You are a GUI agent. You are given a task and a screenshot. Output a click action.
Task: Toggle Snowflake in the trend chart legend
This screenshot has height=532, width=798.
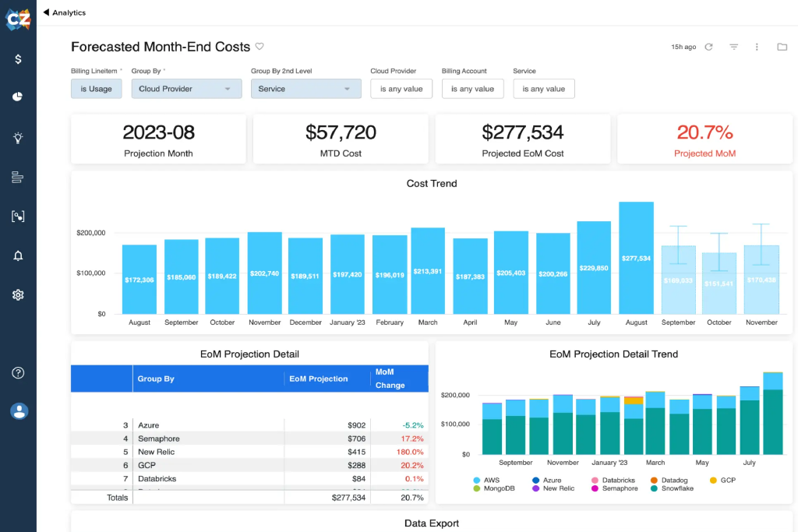pyautogui.click(x=670, y=490)
